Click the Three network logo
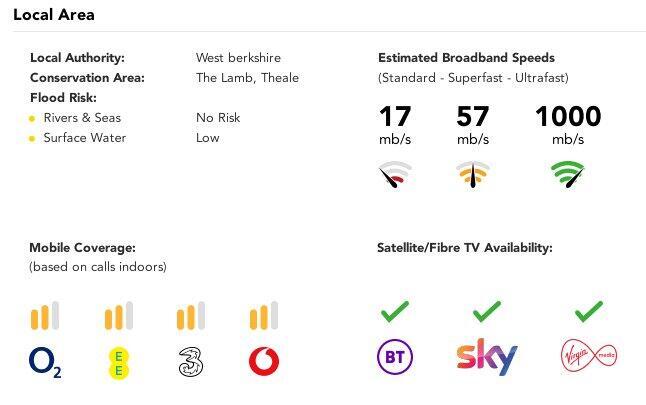 coord(191,361)
